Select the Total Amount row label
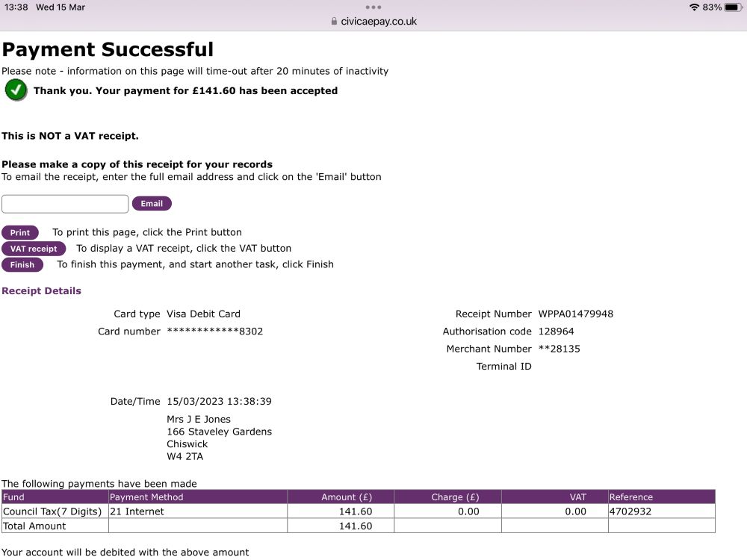Viewport: 747px width, 560px height. (34, 526)
